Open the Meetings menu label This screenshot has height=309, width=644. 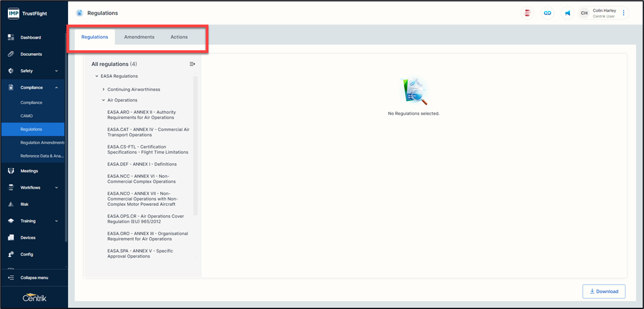(x=29, y=171)
